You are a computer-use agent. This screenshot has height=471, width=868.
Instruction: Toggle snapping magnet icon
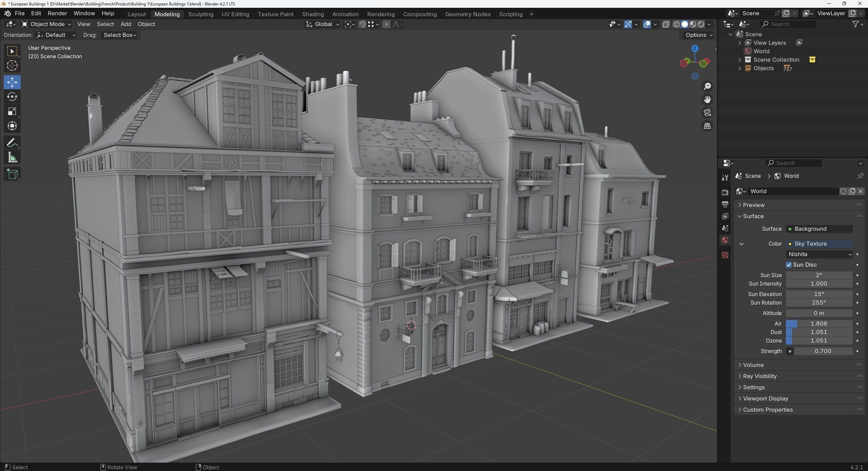coord(362,24)
